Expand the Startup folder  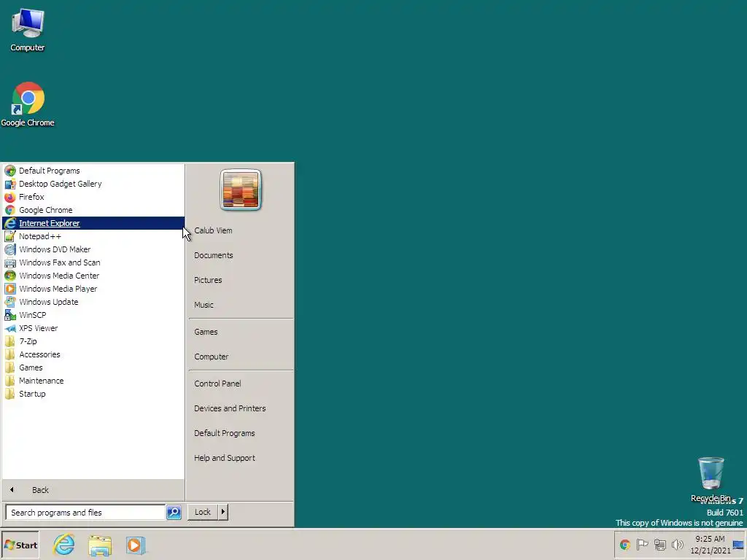[x=93, y=394]
